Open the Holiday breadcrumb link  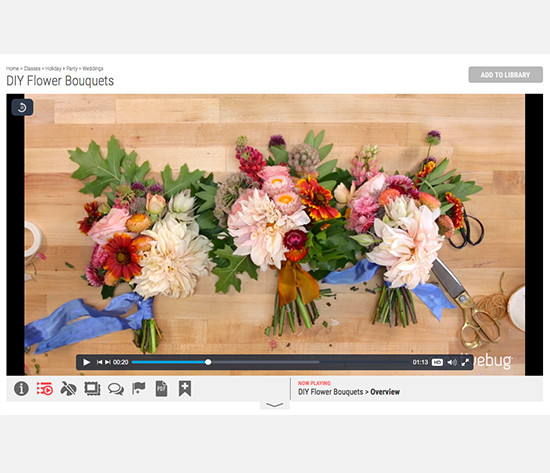[x=53, y=68]
